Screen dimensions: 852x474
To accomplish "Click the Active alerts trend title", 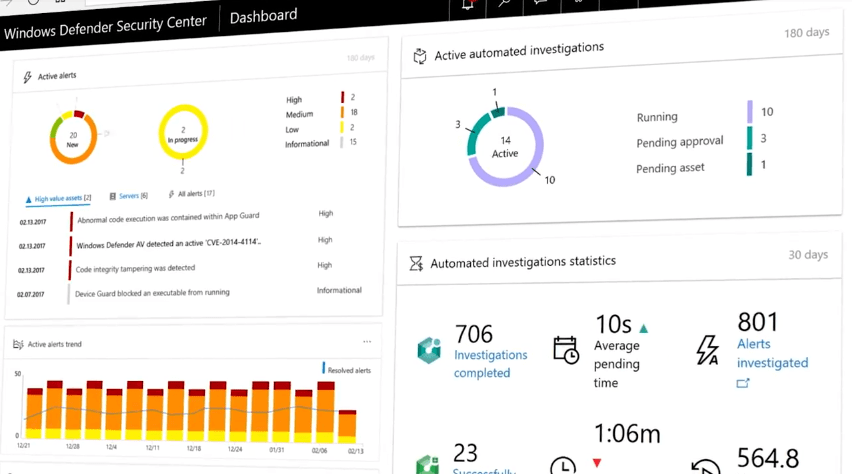I will click(x=54, y=344).
